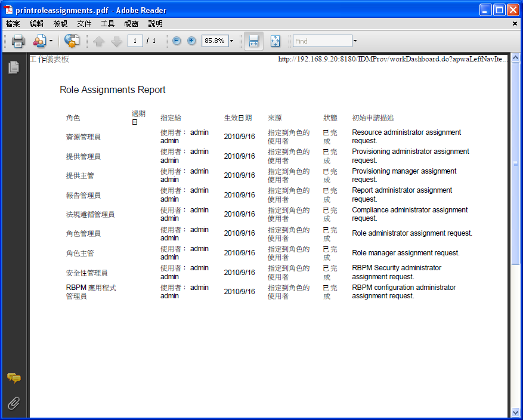
Task: Open the 檢視 menu
Action: (x=60, y=24)
